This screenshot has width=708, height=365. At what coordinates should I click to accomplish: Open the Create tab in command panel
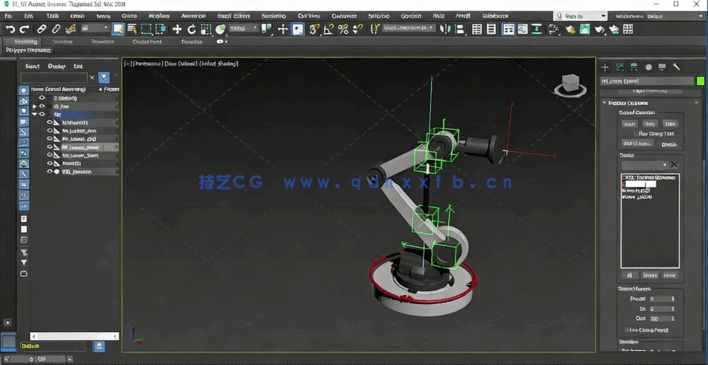(605, 67)
